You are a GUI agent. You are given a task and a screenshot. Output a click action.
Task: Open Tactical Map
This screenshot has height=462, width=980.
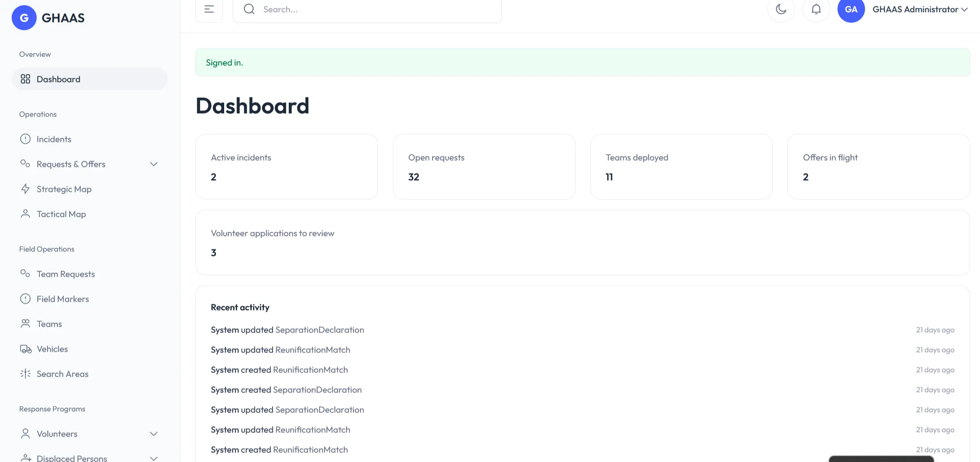point(90,214)
